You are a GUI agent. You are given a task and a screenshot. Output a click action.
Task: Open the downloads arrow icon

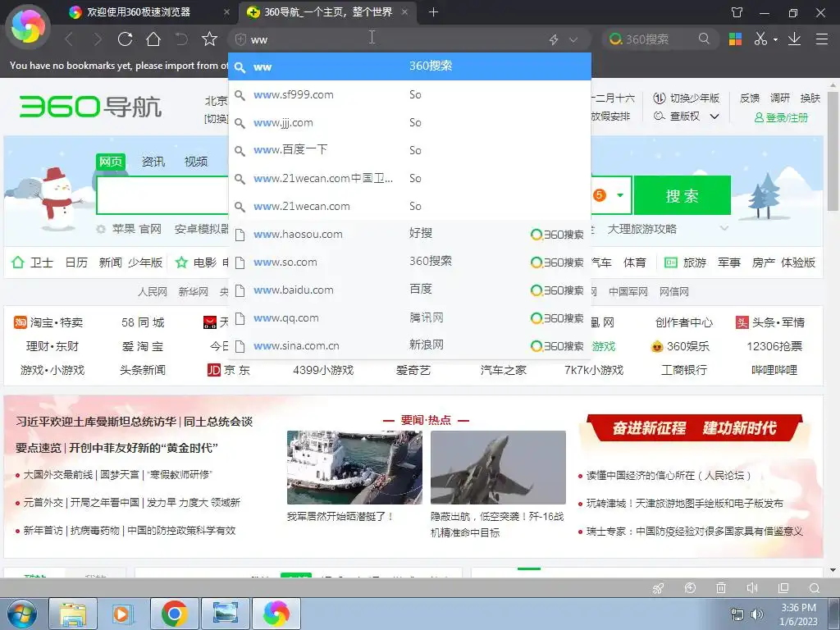[x=794, y=39]
